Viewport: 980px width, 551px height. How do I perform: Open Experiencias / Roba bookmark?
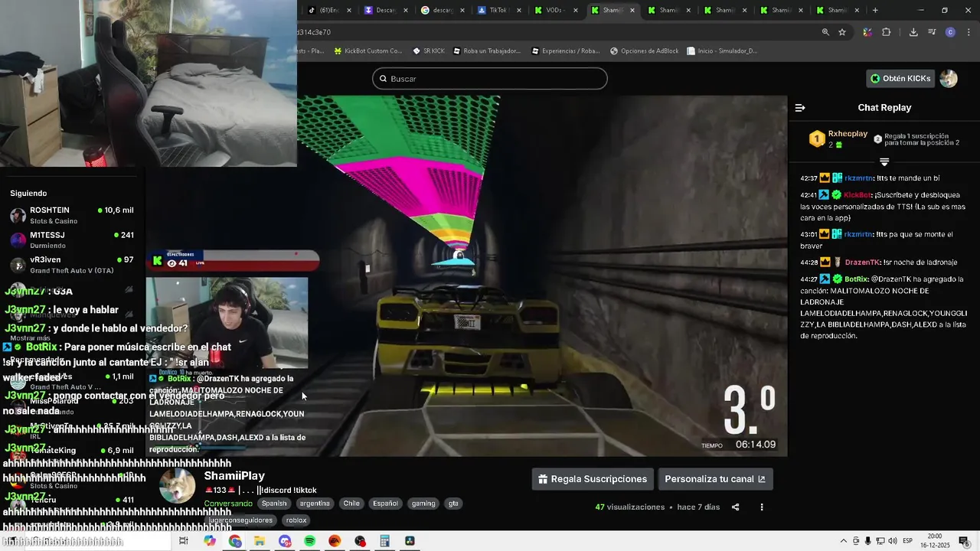pyautogui.click(x=566, y=51)
